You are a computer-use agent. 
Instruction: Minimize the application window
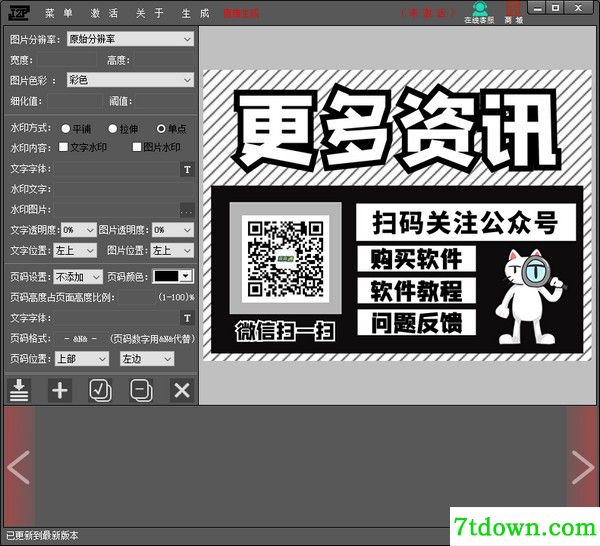pyautogui.click(x=538, y=8)
